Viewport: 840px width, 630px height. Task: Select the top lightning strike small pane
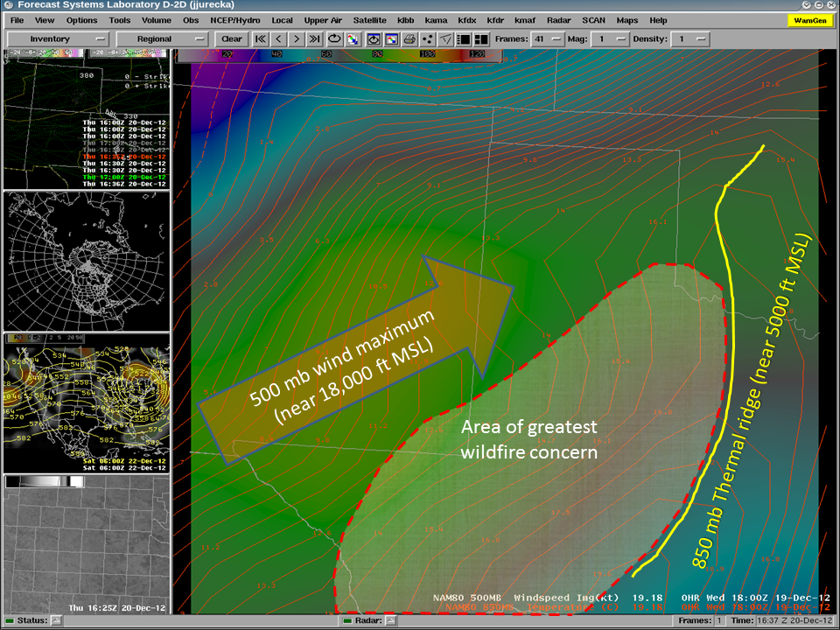pyautogui.click(x=87, y=118)
